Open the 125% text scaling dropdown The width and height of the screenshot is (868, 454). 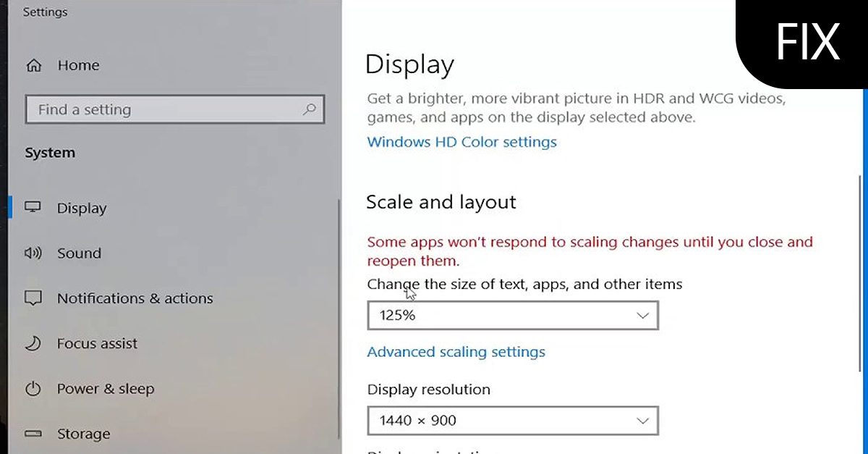coord(513,315)
